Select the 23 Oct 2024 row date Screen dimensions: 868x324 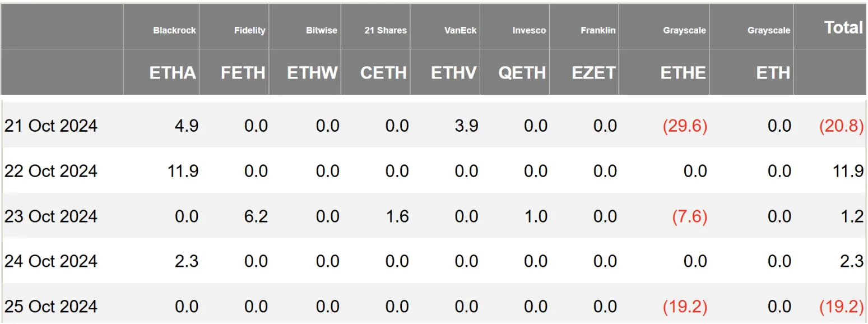[51, 216]
